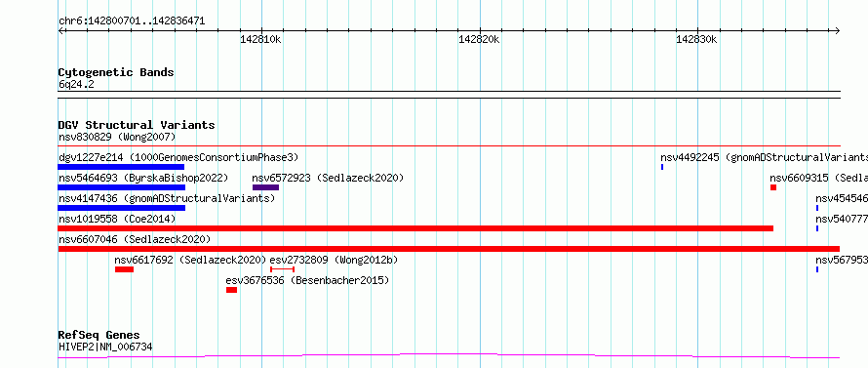Click the blue tick under nsv454546
The image size is (868, 368).
817,208
